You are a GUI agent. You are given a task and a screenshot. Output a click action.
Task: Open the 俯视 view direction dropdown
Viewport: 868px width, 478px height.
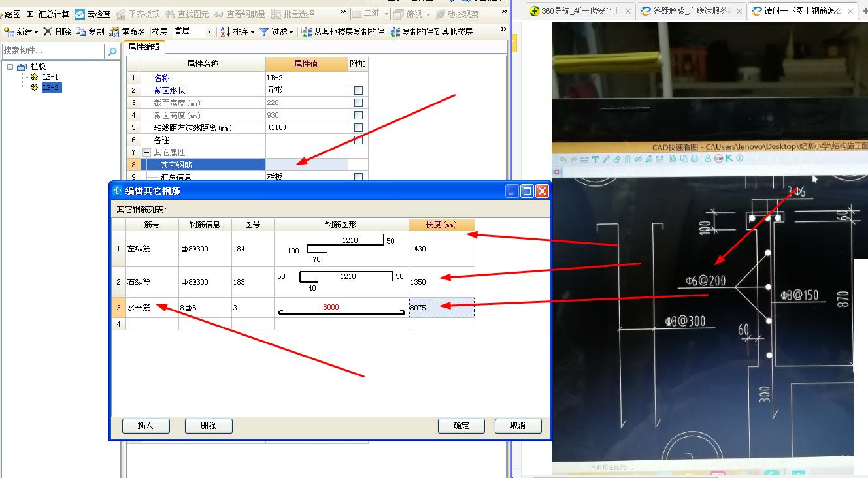tap(413, 14)
